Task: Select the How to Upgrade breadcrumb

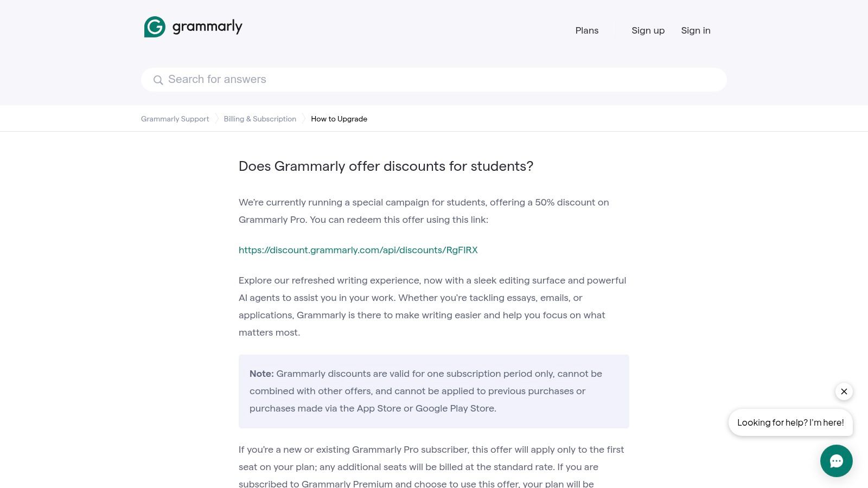Action: (x=339, y=119)
